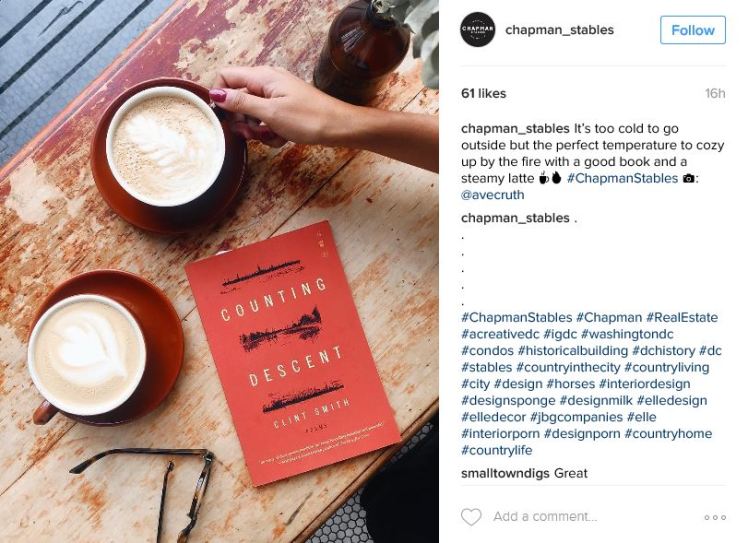Open the three-dot more options menu
748x543 pixels.
715,517
